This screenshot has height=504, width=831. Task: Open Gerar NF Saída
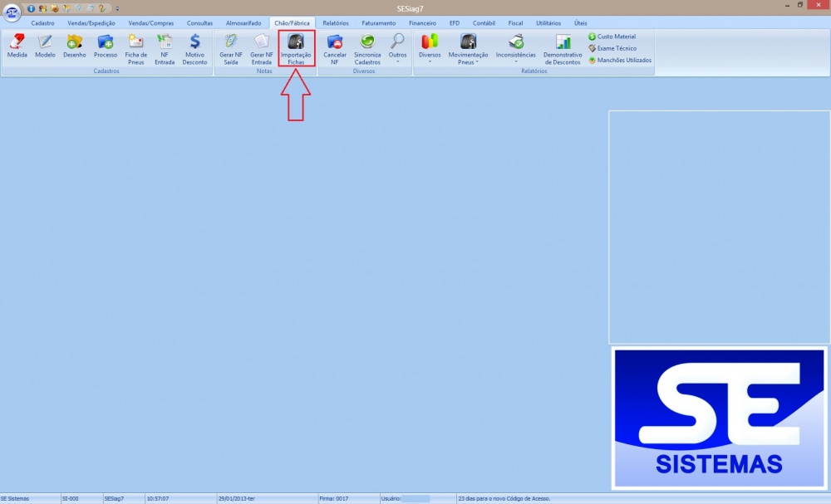[x=231, y=49]
